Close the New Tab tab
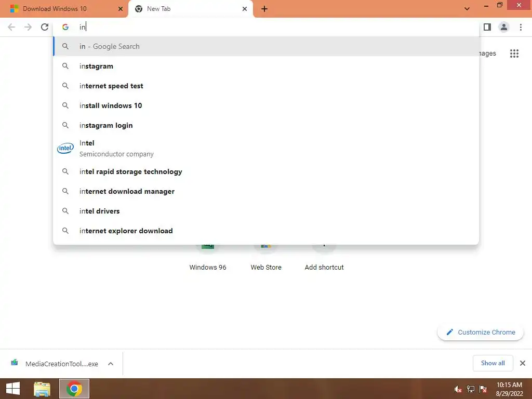The height and width of the screenshot is (399, 532). tap(245, 9)
